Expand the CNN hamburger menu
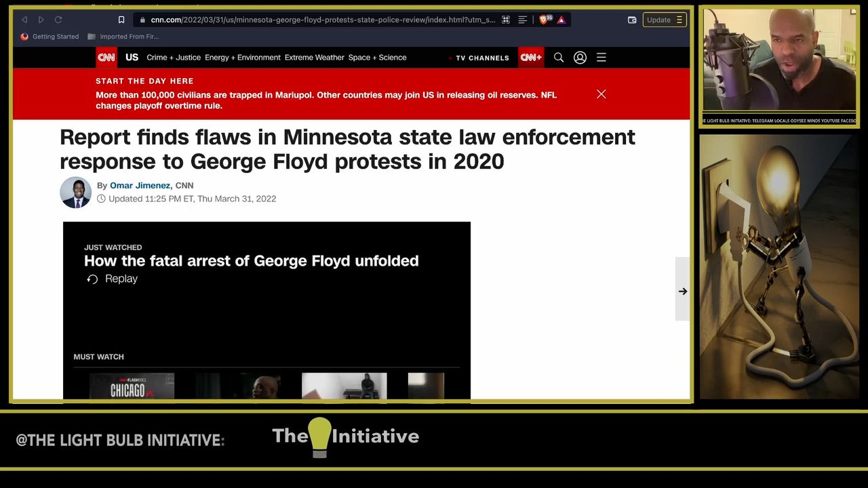 coord(601,58)
